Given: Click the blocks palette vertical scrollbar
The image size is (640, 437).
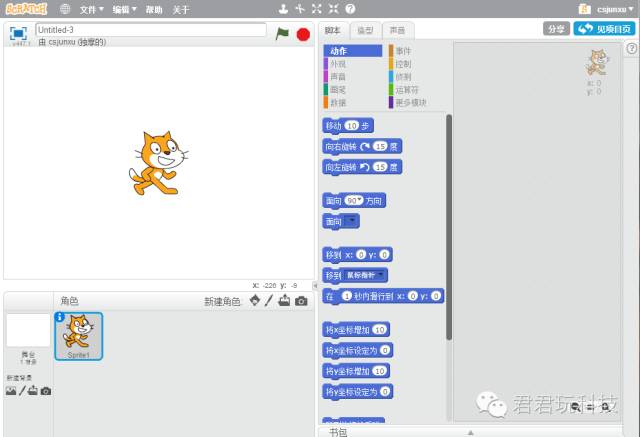Looking at the screenshot, I should (449, 227).
